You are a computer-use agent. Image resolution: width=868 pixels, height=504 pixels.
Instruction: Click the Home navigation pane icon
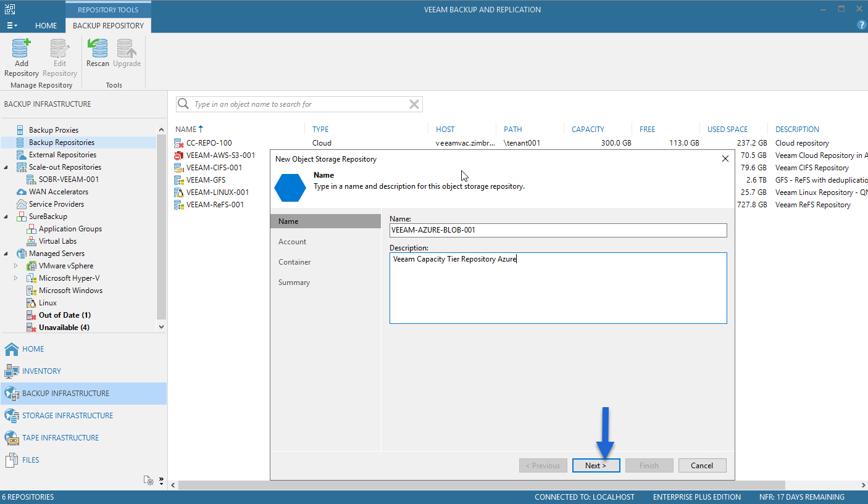(x=12, y=349)
